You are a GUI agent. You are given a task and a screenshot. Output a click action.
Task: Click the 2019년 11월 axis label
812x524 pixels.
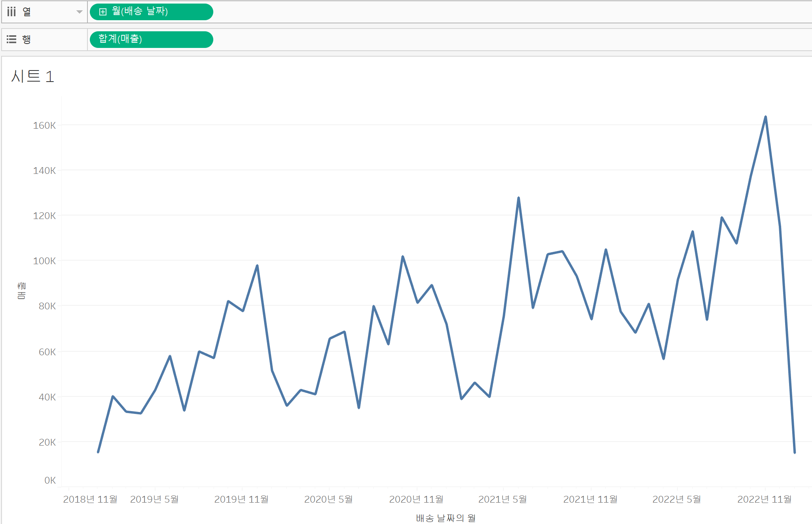coord(241,499)
